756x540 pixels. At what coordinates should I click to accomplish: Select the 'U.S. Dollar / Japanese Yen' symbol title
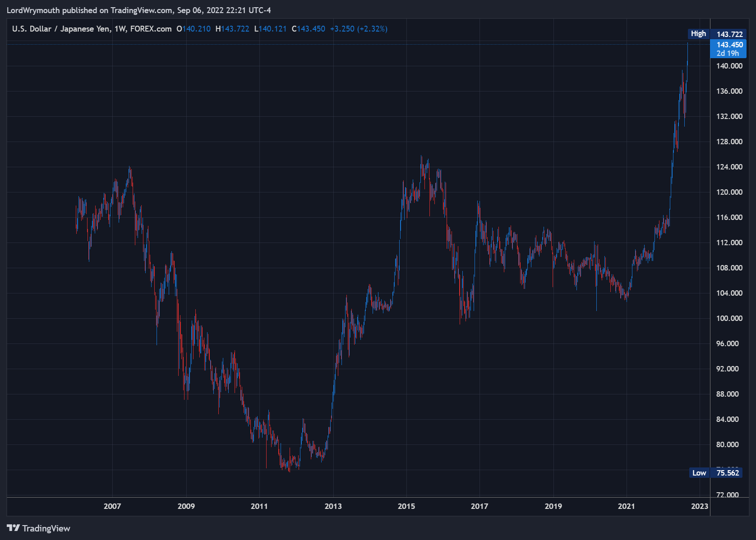click(61, 29)
